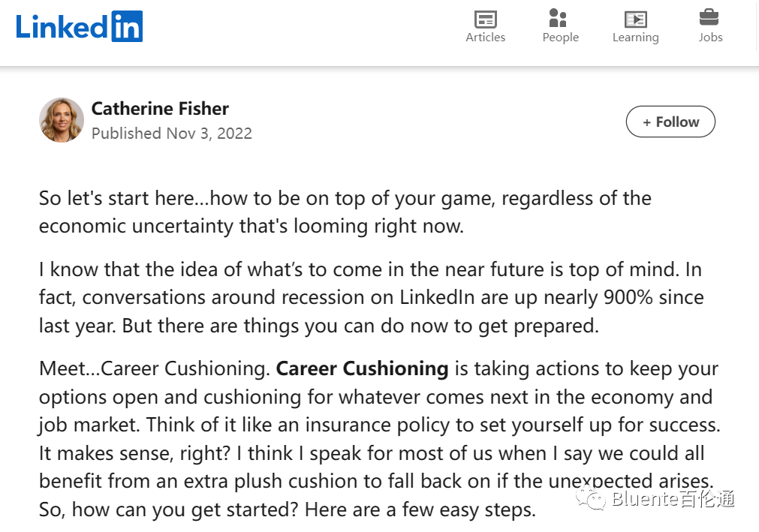Go to the Learning navigation label
The image size is (759, 532).
(636, 38)
